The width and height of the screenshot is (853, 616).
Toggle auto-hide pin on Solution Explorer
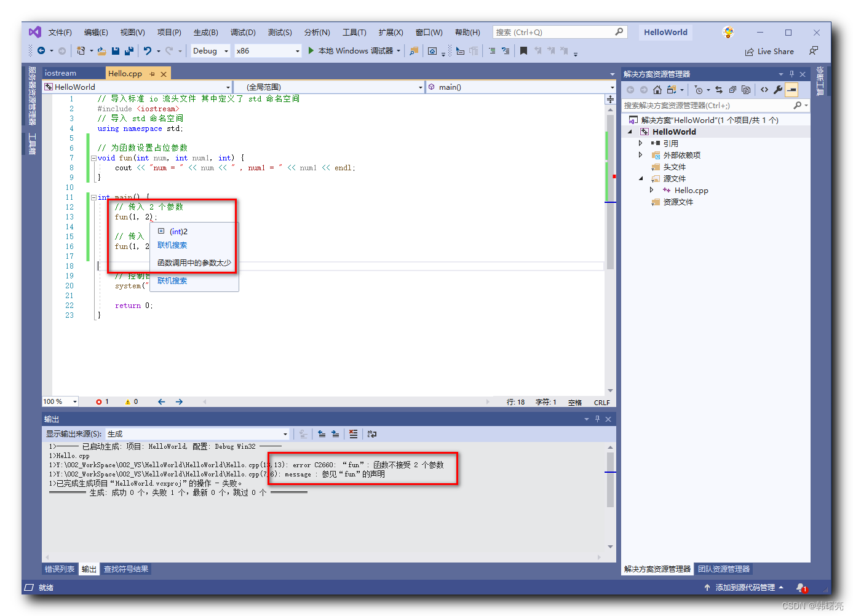[x=792, y=74]
